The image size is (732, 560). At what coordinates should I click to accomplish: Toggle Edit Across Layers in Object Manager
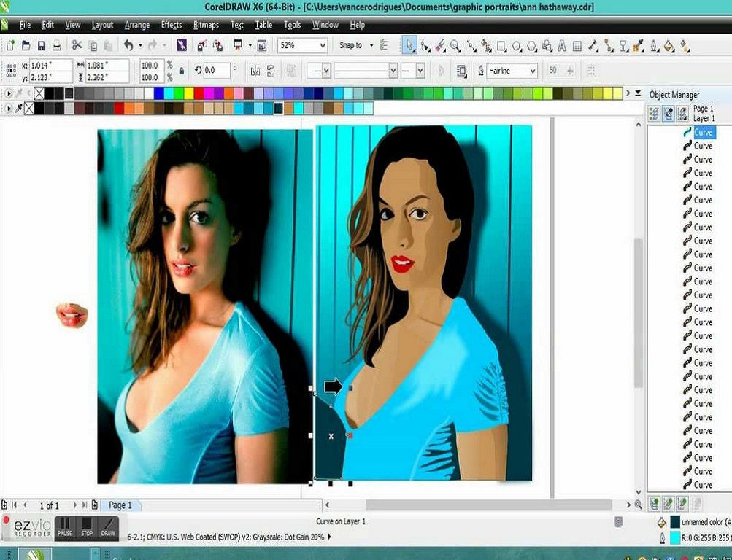click(669, 113)
